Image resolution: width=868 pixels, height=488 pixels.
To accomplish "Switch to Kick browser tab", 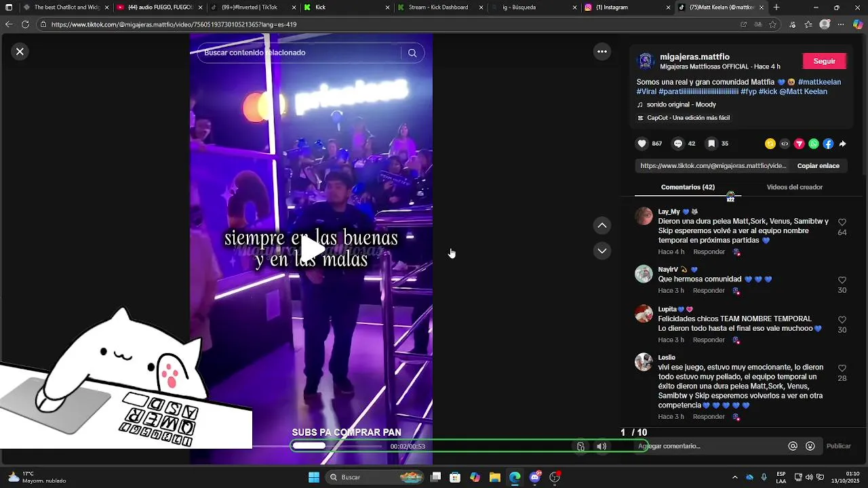I will (x=346, y=7).
